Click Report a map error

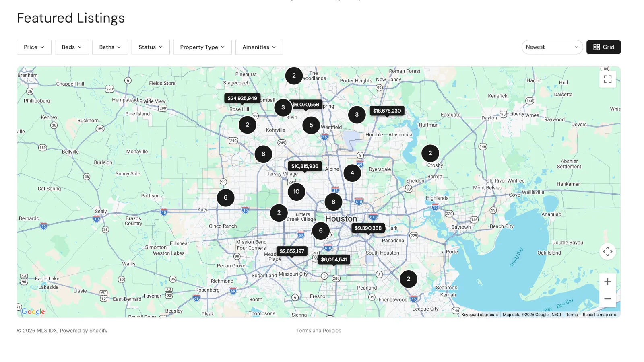pyautogui.click(x=600, y=315)
